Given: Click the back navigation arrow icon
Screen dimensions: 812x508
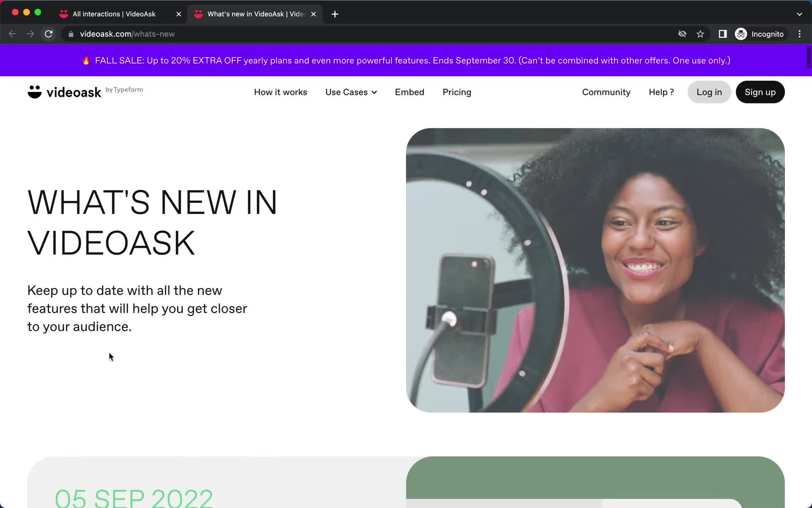Looking at the screenshot, I should click(x=12, y=34).
